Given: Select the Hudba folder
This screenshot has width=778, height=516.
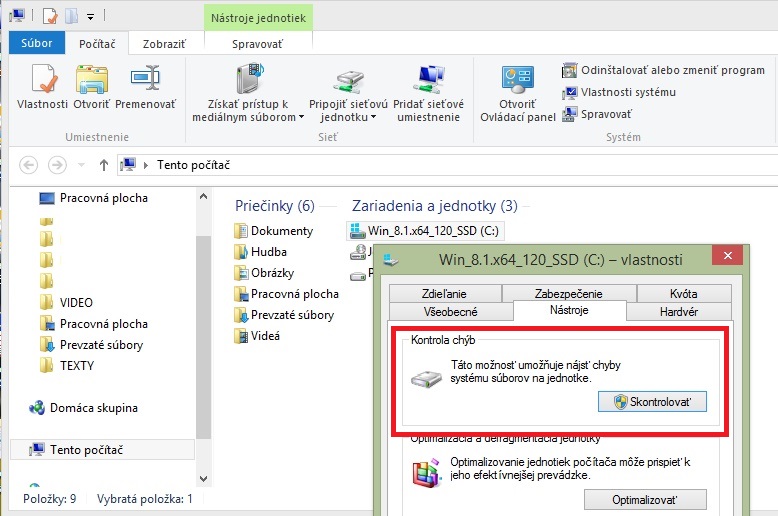Looking at the screenshot, I should (260, 252).
